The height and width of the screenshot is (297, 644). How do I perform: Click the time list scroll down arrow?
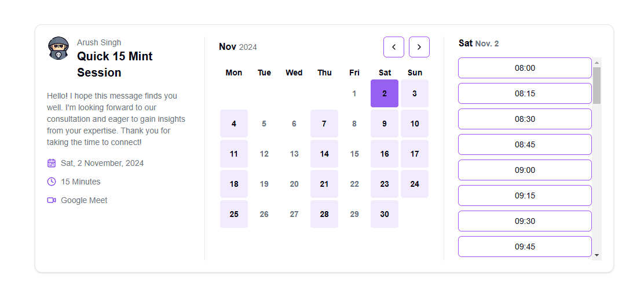pos(597,255)
